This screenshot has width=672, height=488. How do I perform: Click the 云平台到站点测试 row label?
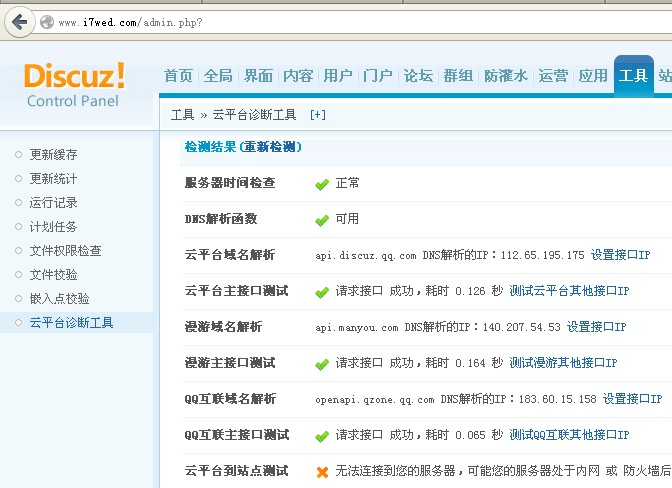click(x=236, y=471)
